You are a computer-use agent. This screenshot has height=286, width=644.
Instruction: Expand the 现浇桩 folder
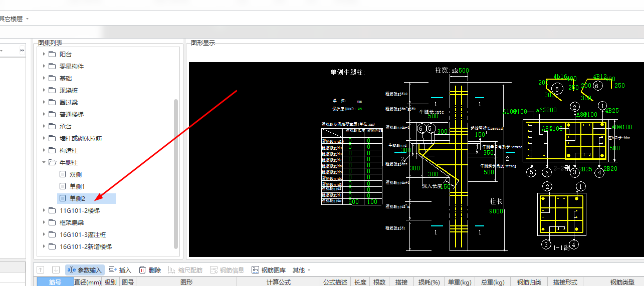click(44, 90)
